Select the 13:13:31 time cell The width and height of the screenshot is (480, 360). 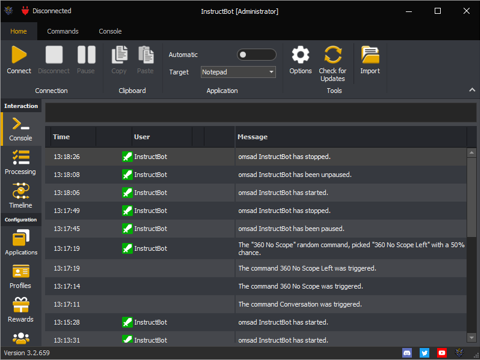[x=67, y=340]
